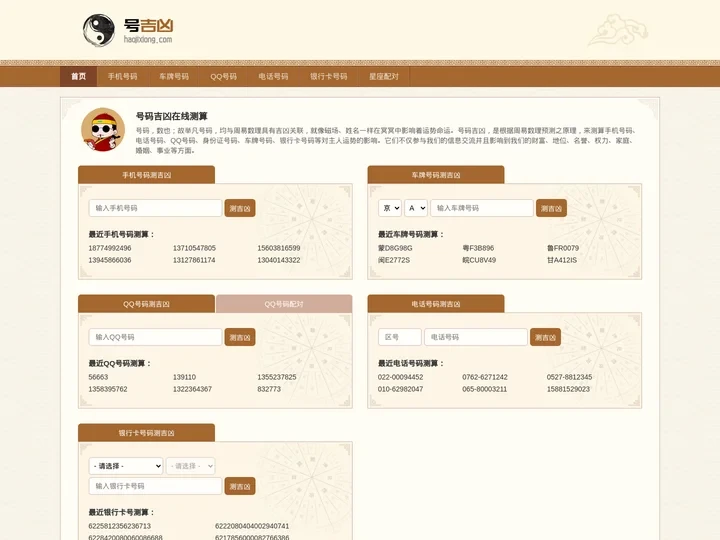Open 星座配对 navigation item
This screenshot has height=540, width=720.
pos(384,76)
